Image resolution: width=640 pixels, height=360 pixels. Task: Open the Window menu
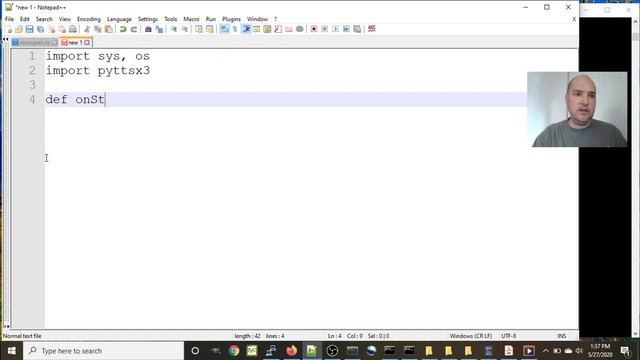tap(257, 19)
